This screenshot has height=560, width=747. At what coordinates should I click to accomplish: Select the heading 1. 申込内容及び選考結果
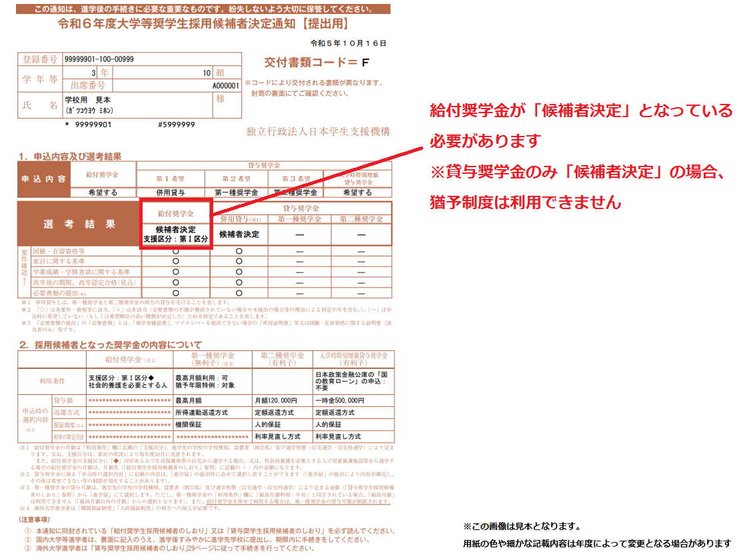tap(70, 156)
